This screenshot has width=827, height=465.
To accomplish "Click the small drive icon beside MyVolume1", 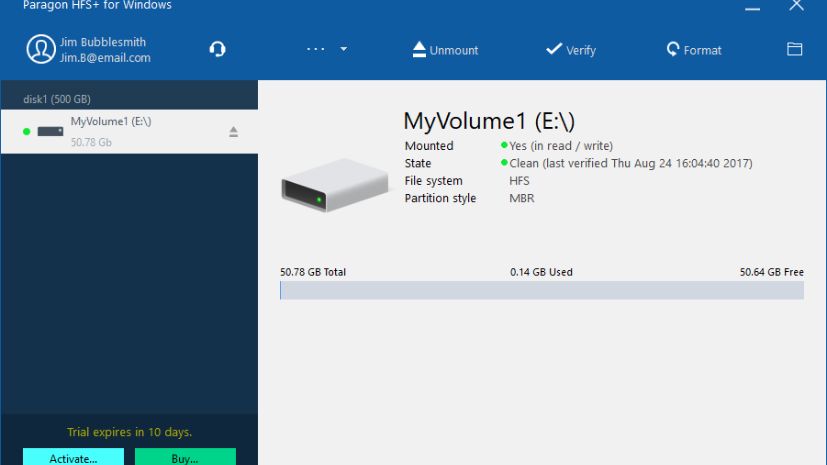I will [50, 131].
